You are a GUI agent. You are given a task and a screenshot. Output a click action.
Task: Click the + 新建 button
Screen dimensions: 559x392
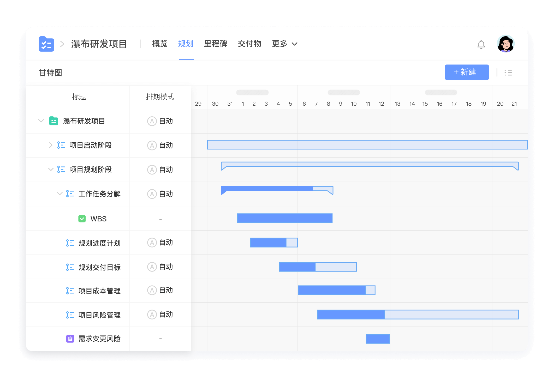pos(467,72)
